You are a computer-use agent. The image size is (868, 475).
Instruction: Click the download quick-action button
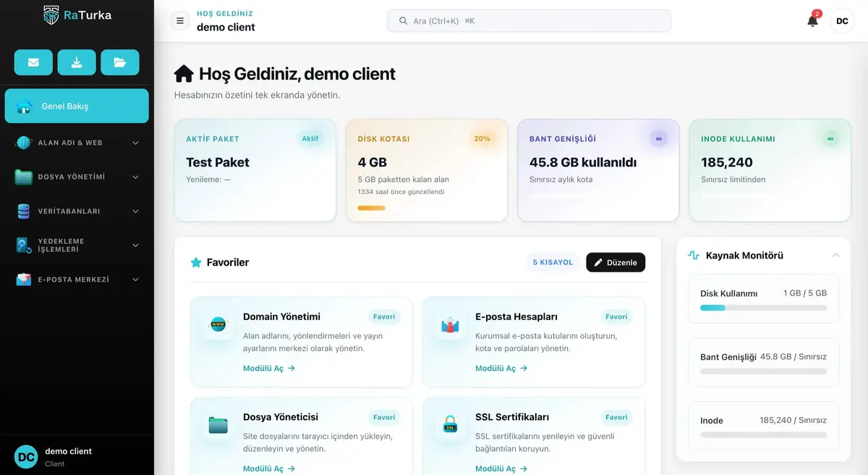[77, 62]
